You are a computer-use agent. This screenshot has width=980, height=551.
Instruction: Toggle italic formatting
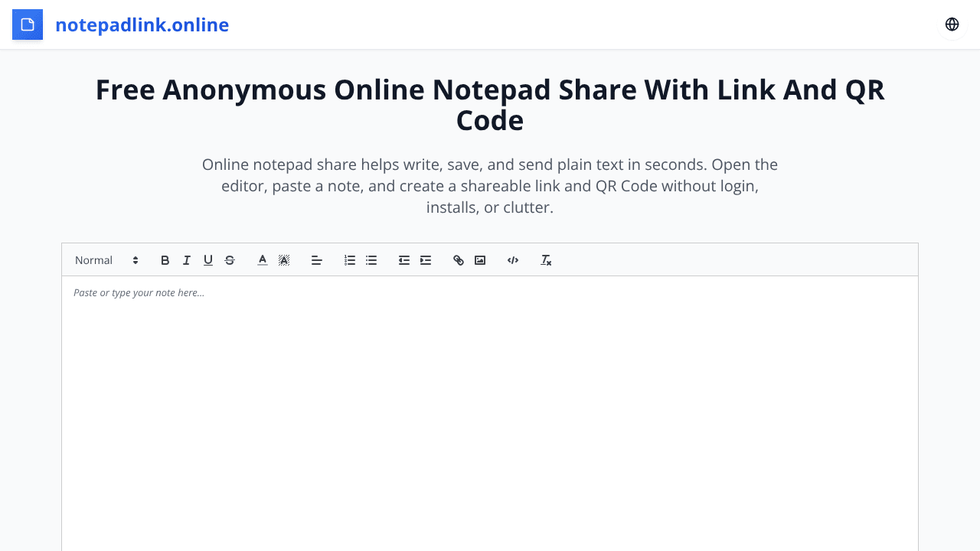186,260
